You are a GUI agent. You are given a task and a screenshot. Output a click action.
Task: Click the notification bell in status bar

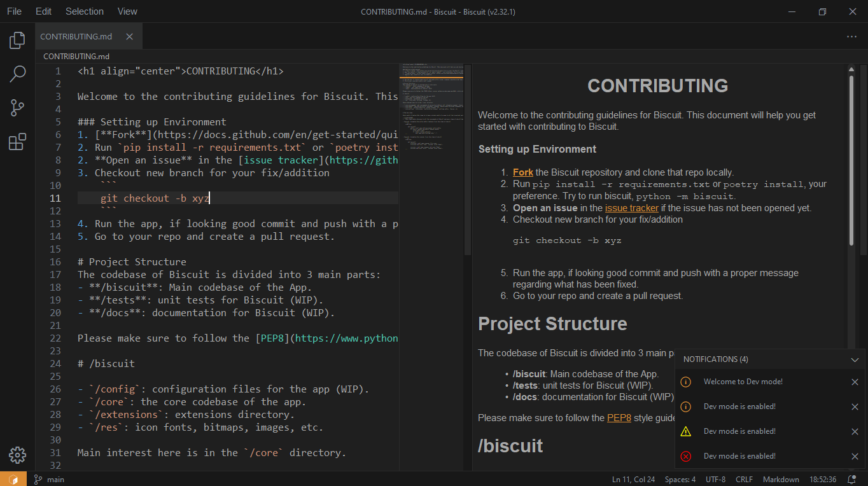851,478
